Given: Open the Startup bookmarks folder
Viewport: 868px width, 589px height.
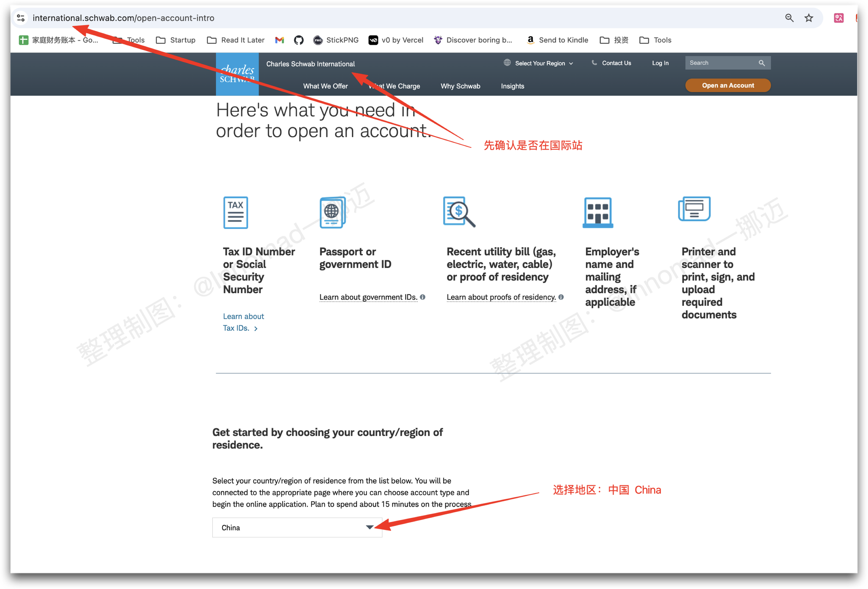Looking at the screenshot, I should pyautogui.click(x=176, y=40).
